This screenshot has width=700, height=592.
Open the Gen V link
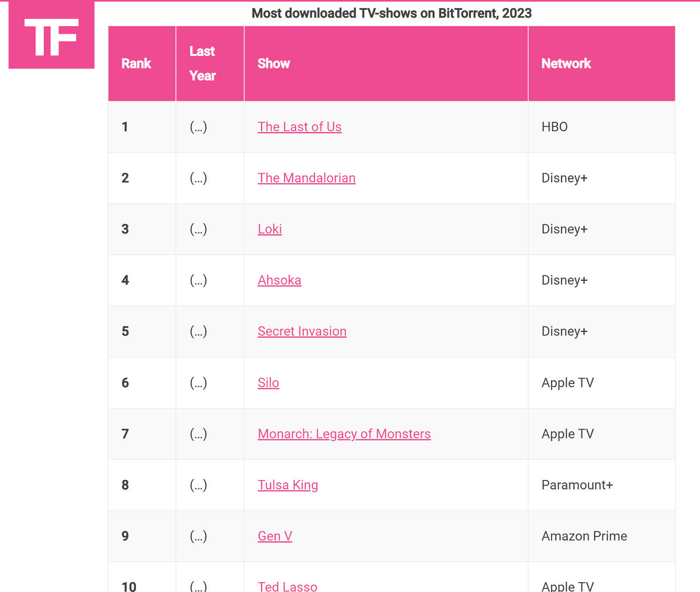pyautogui.click(x=275, y=536)
